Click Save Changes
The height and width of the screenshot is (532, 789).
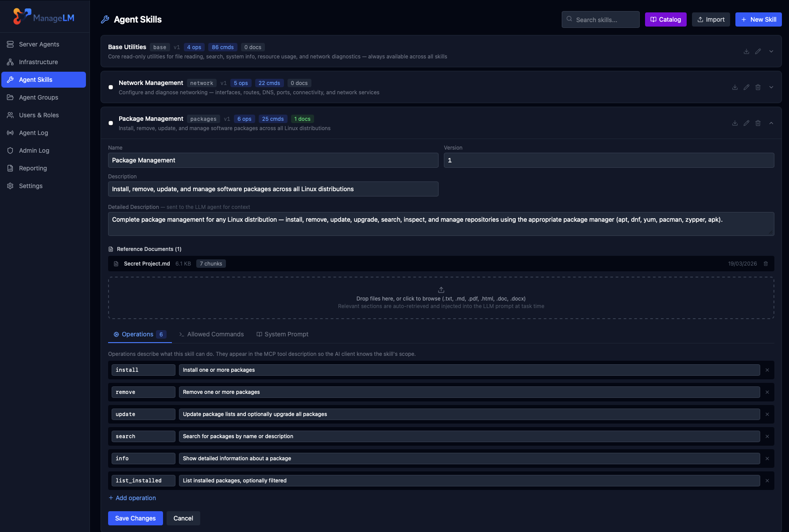[x=135, y=518]
